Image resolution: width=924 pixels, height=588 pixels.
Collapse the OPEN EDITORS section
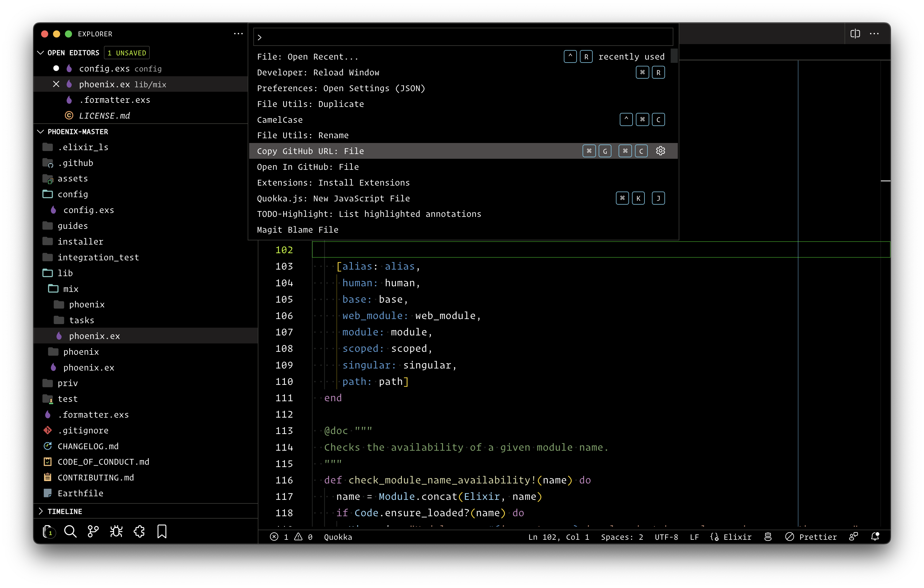pos(41,53)
